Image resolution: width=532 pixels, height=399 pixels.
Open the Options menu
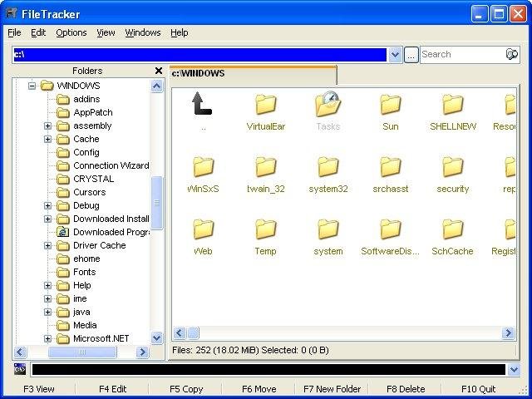coord(71,32)
